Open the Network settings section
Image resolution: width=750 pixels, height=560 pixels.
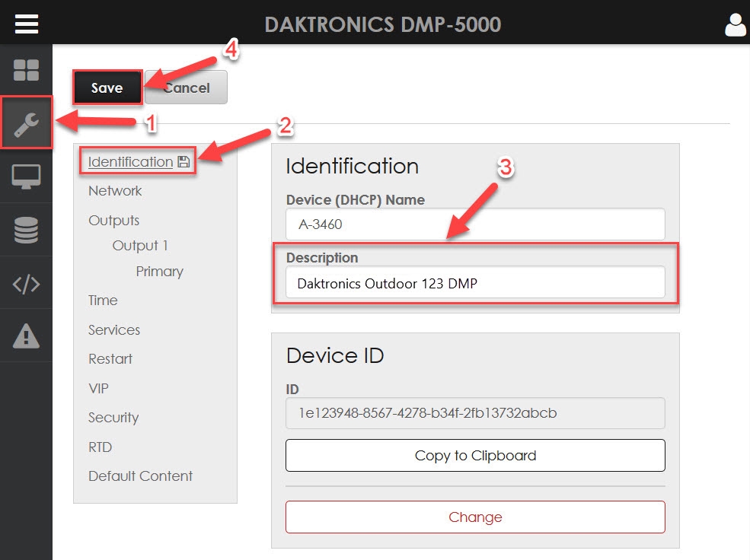(x=115, y=191)
